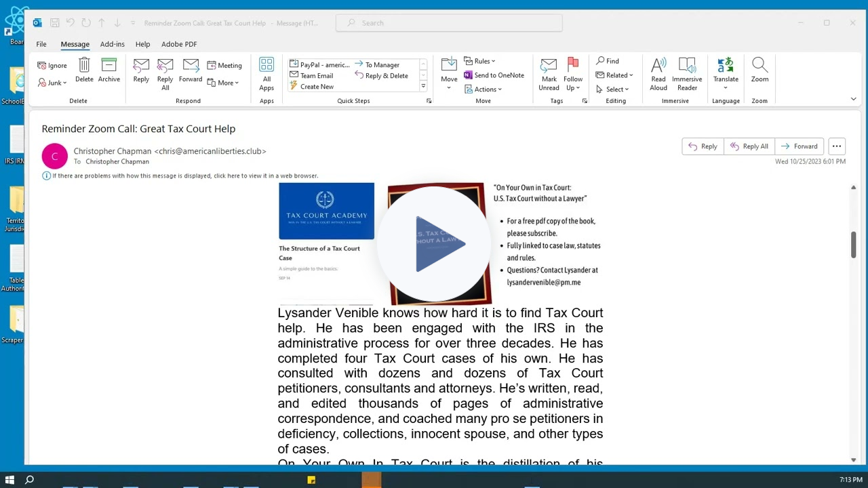Click the view in web browser link
Screen dimensions: 868x488
185,176
